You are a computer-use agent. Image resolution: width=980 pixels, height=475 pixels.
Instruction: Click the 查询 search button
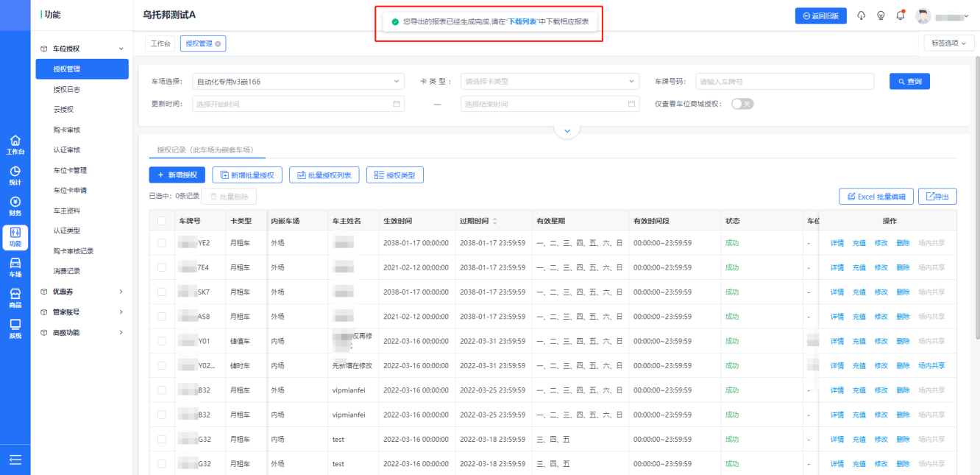[909, 81]
